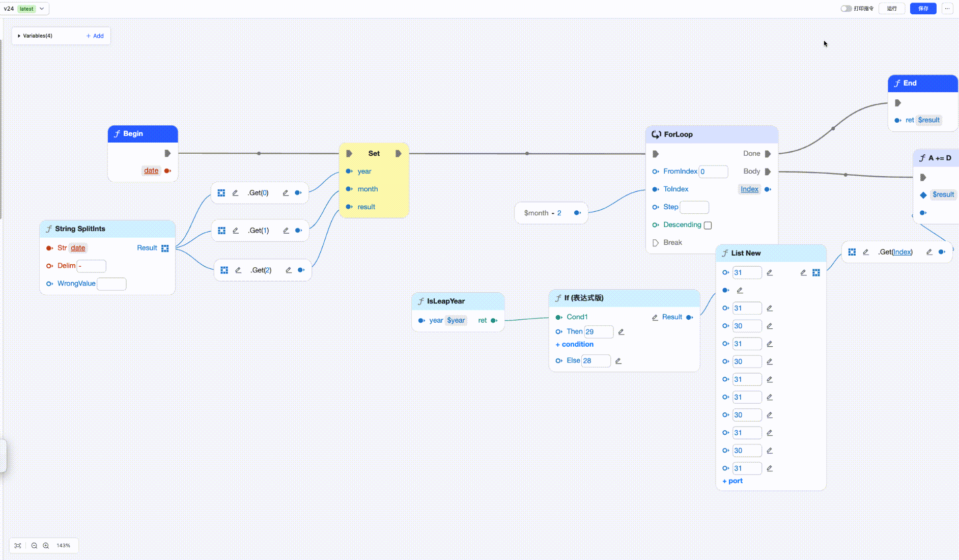The width and height of the screenshot is (959, 560).
Task: Click the ForLoop Body output arrow
Action: 768,172
